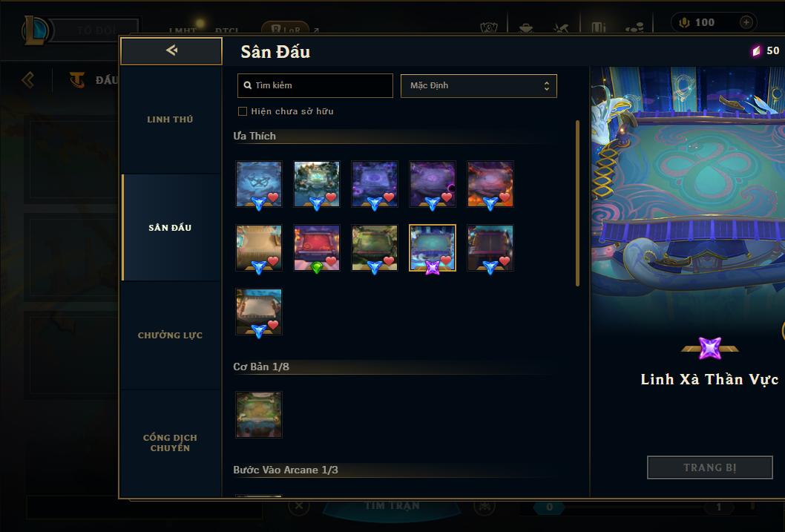Toggle the Hiện chưa sở hữu checkbox
This screenshot has height=532, width=785.
pyautogui.click(x=243, y=111)
